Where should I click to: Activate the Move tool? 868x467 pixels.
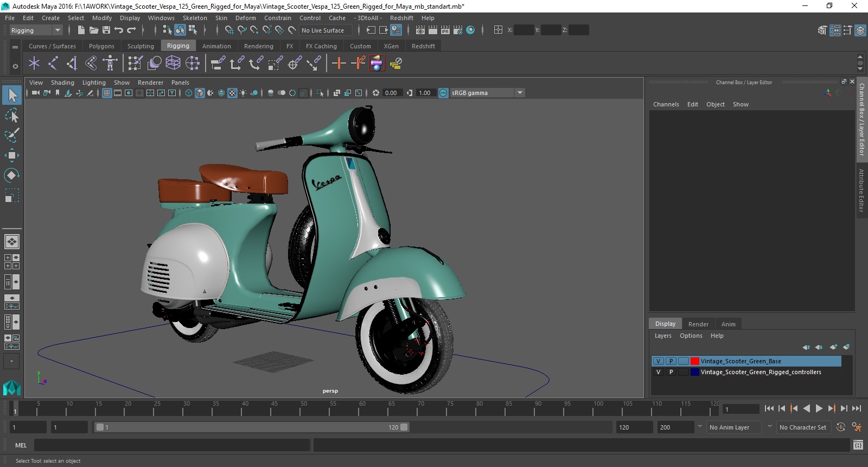tap(12, 155)
